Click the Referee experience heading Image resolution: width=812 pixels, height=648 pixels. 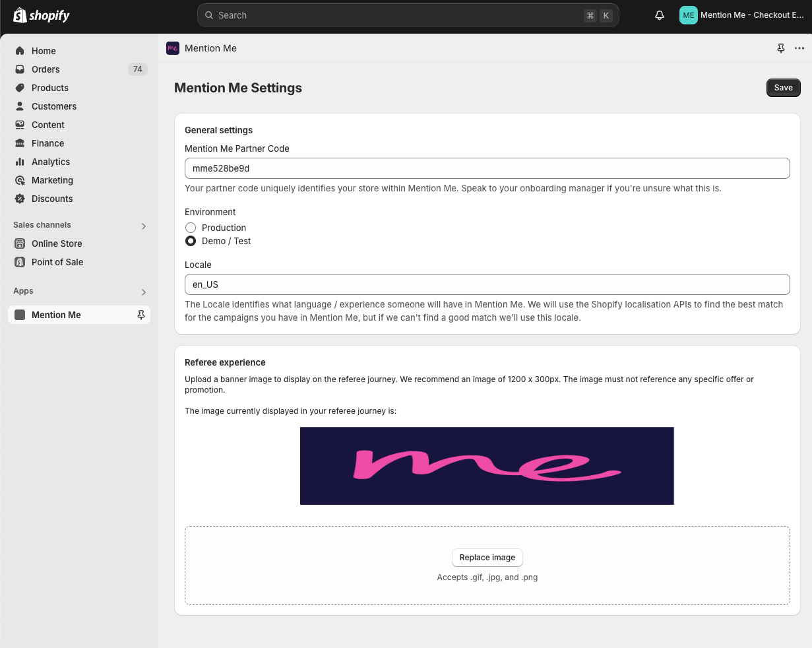tap(225, 362)
